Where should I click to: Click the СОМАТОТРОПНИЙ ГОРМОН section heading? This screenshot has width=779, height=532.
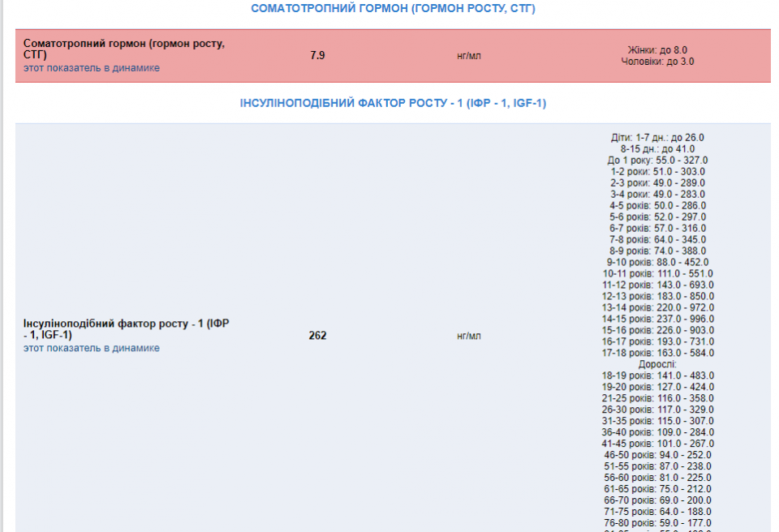[393, 9]
